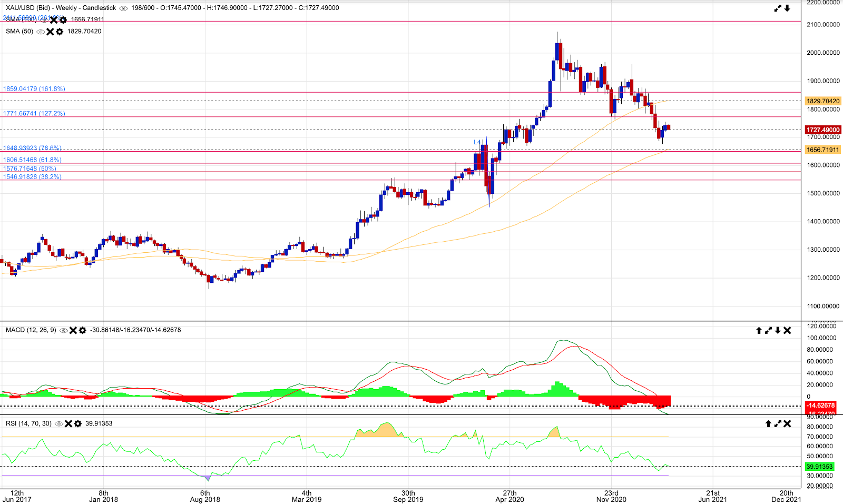
Task: Remove the SMA (50) indicator
Action: (x=50, y=32)
